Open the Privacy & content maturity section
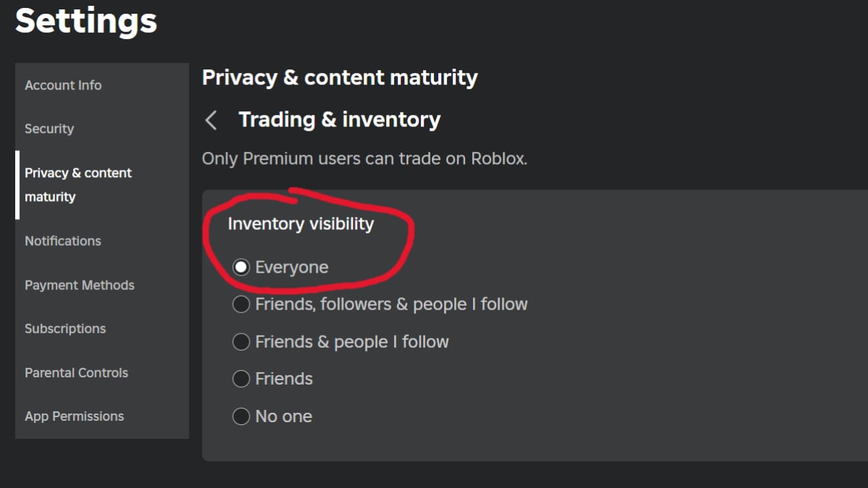Viewport: 868px width, 488px height. [x=77, y=184]
